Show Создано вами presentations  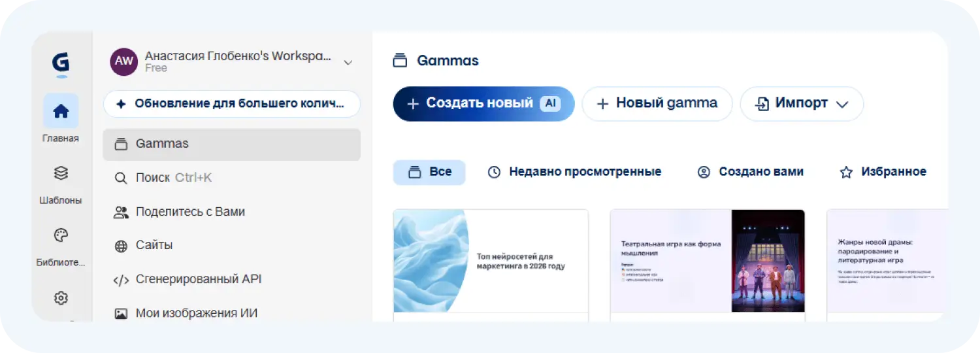751,172
